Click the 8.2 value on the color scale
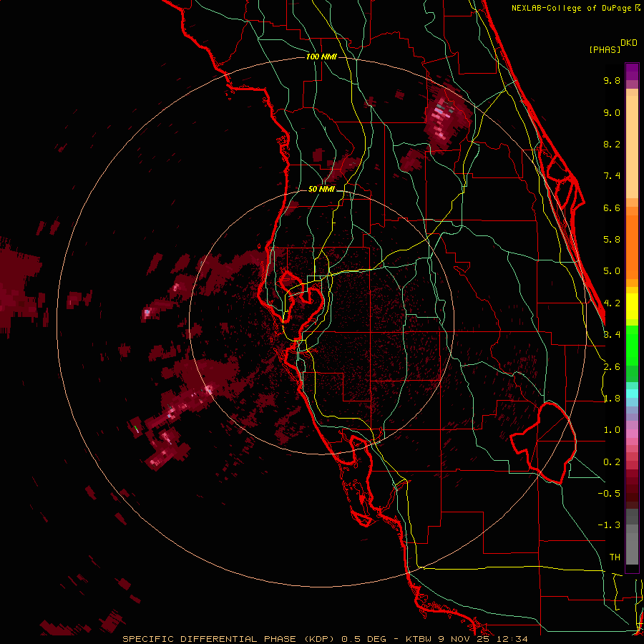The height and width of the screenshot is (644, 644). click(612, 144)
